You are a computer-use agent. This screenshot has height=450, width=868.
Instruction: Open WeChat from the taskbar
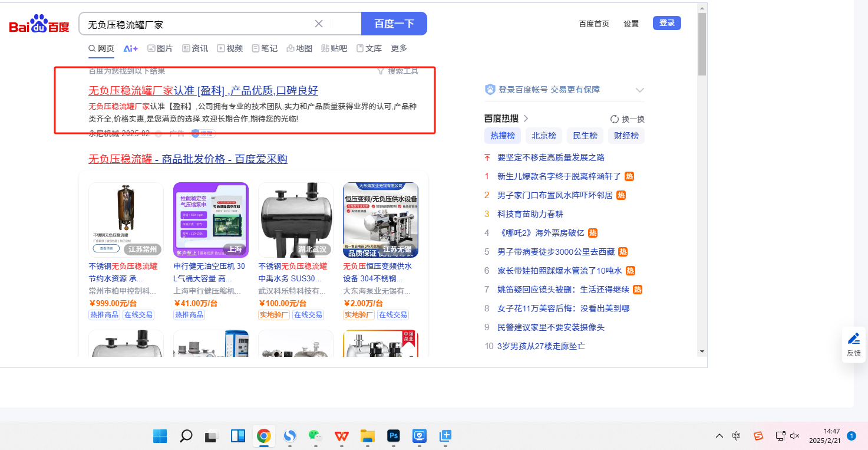[315, 436]
